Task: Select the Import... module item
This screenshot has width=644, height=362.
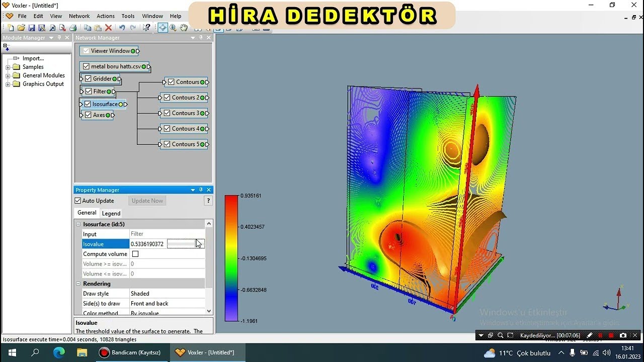Action: [x=33, y=58]
